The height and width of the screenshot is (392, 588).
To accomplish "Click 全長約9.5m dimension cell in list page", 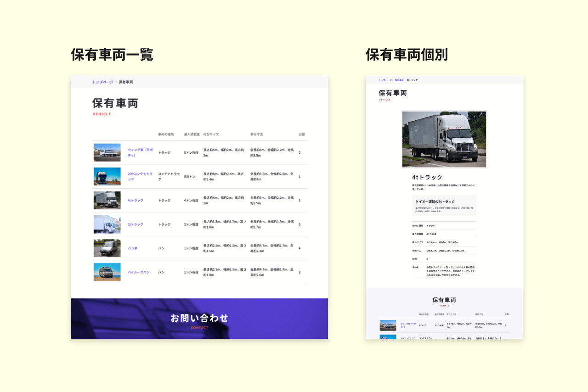I will tap(272, 176).
